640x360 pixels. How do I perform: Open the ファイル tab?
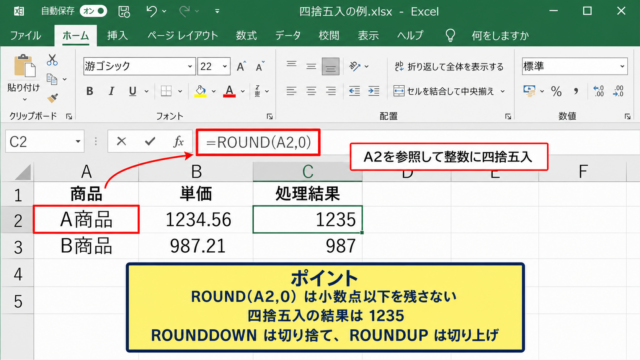(25, 36)
